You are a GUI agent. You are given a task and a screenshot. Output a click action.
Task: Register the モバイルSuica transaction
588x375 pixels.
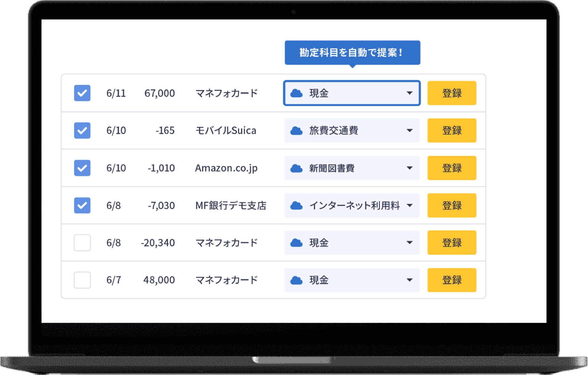pyautogui.click(x=452, y=130)
